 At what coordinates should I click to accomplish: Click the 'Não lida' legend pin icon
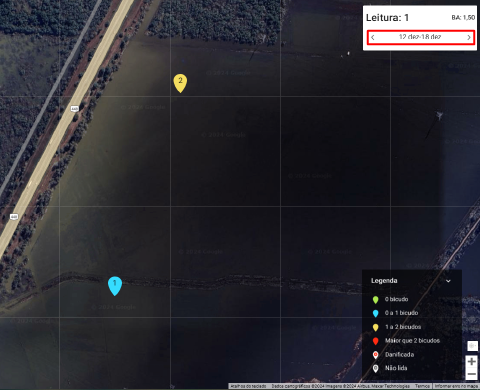[376, 369]
